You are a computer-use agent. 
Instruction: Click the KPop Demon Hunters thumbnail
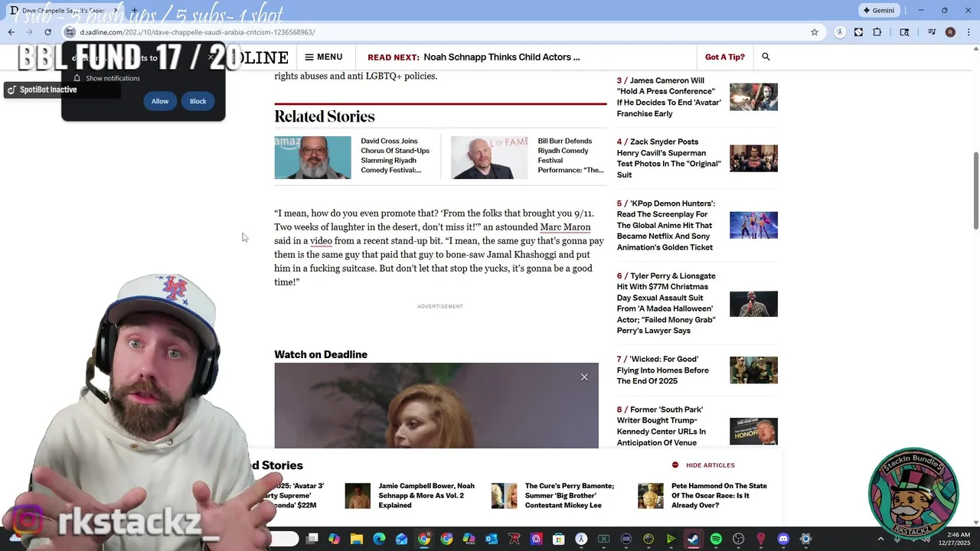pos(753,226)
